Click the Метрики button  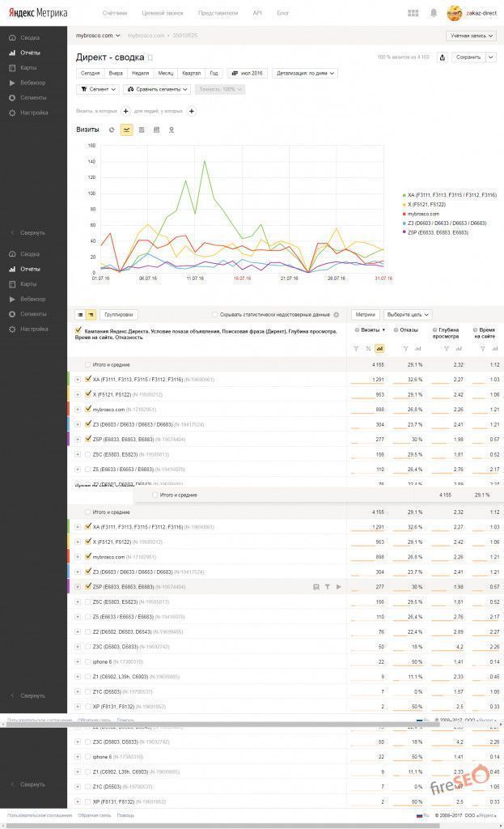pos(366,314)
